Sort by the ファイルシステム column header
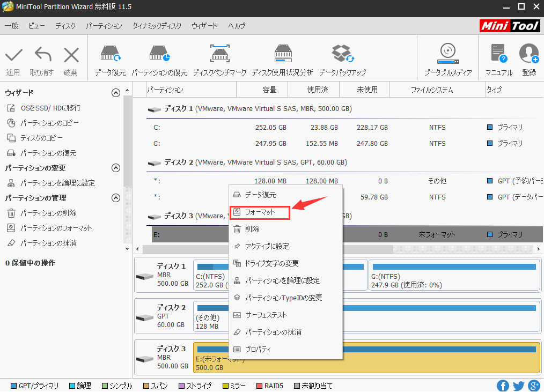This screenshot has height=392, width=544. (x=437, y=90)
